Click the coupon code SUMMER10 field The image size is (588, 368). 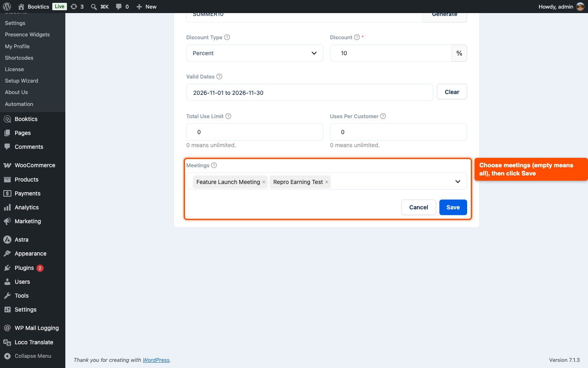click(304, 17)
